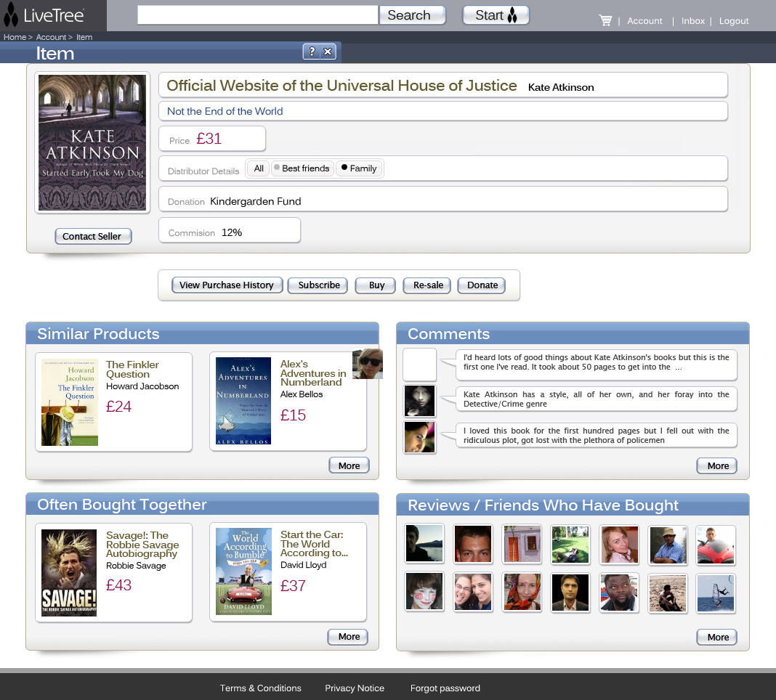Click the Contact Seller button

(93, 236)
